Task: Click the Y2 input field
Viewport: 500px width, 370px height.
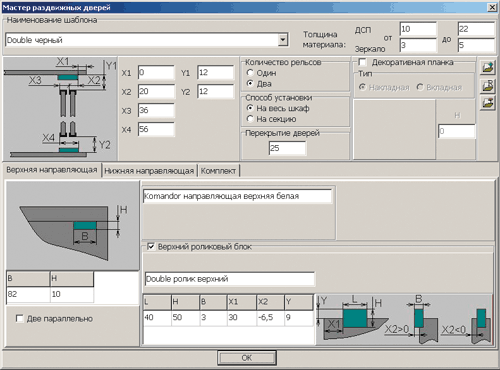Action: [x=216, y=91]
